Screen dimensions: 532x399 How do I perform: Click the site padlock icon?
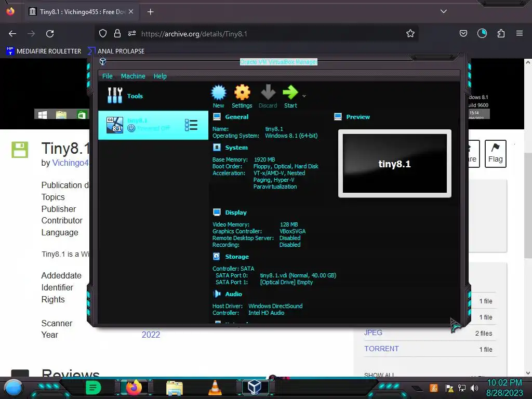coord(117,33)
